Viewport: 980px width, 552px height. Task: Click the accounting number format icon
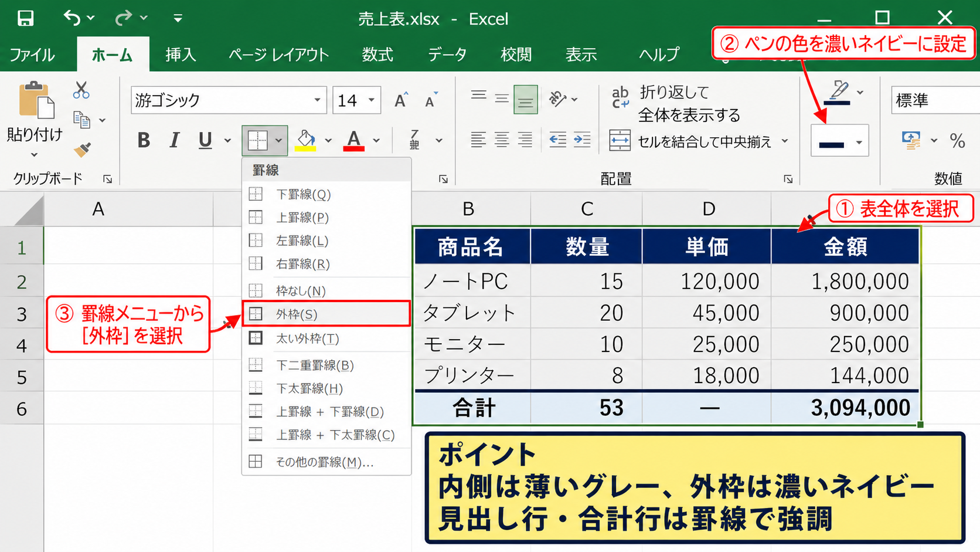pos(911,140)
